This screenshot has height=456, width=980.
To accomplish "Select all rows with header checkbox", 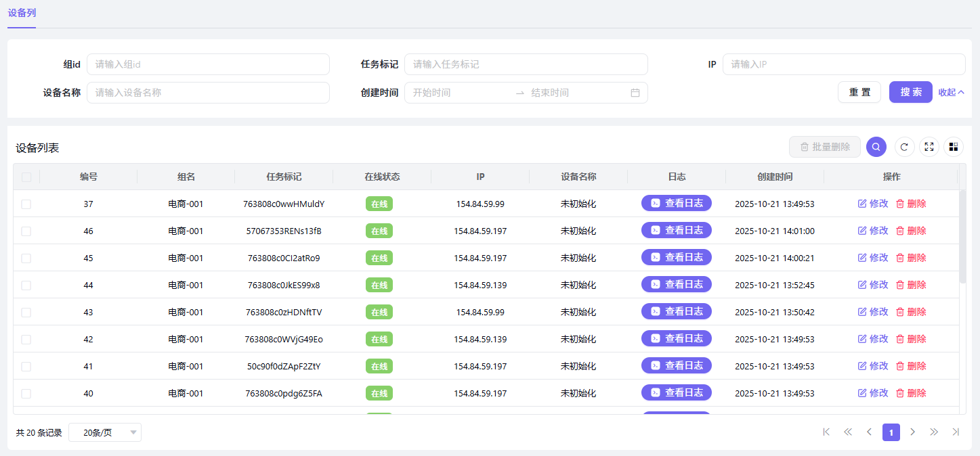I will pyautogui.click(x=26, y=177).
